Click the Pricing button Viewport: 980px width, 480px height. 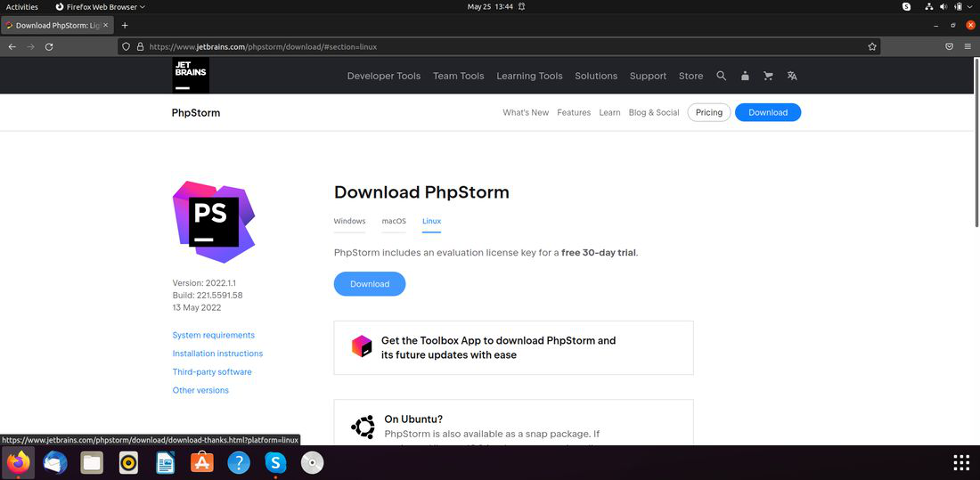click(x=709, y=112)
